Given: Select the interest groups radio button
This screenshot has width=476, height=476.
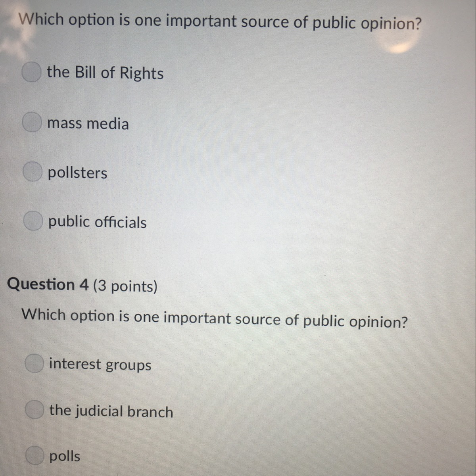Looking at the screenshot, I should click(x=34, y=363).
